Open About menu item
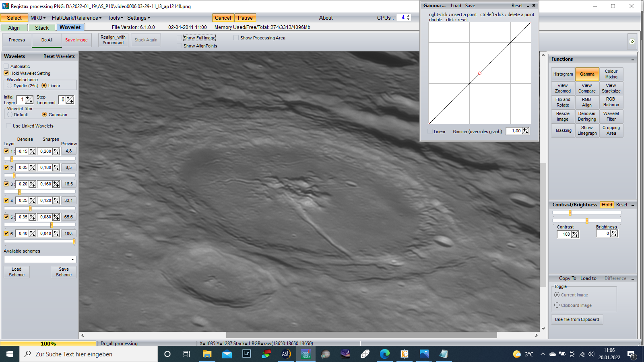This screenshot has height=362, width=644. 326,18
